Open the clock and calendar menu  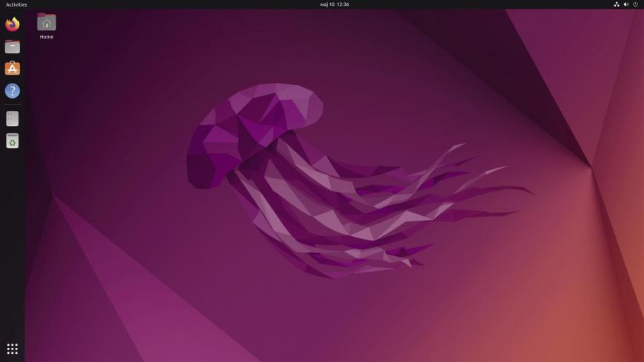point(335,4)
